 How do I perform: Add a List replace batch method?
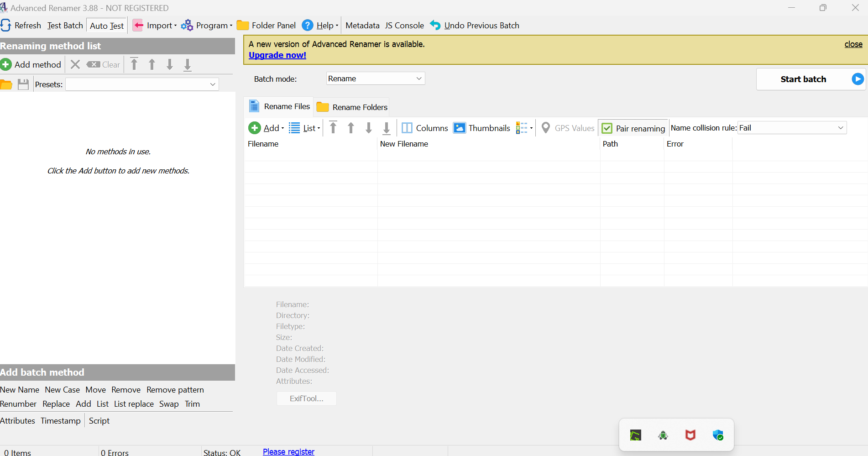click(134, 404)
